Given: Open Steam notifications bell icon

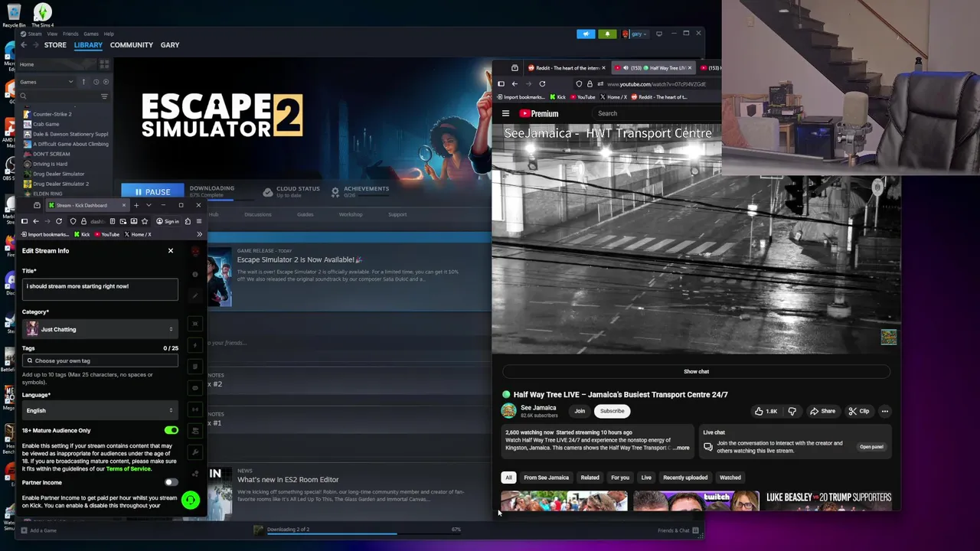Looking at the screenshot, I should [x=607, y=34].
